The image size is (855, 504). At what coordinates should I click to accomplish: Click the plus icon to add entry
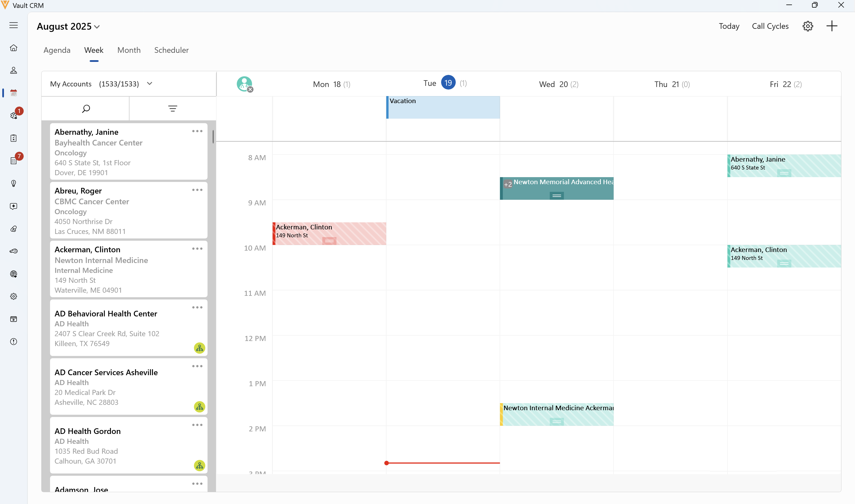[x=832, y=26]
